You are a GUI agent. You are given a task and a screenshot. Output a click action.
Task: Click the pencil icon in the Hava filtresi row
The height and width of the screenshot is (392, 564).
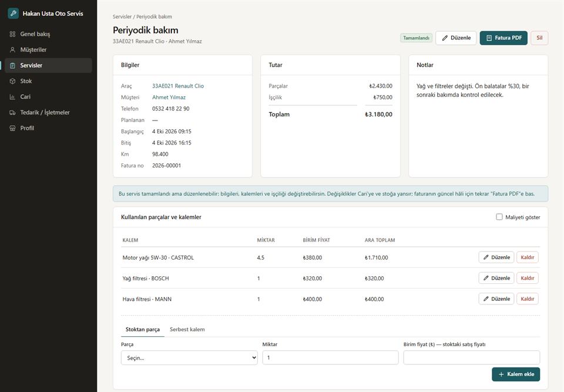(x=486, y=299)
